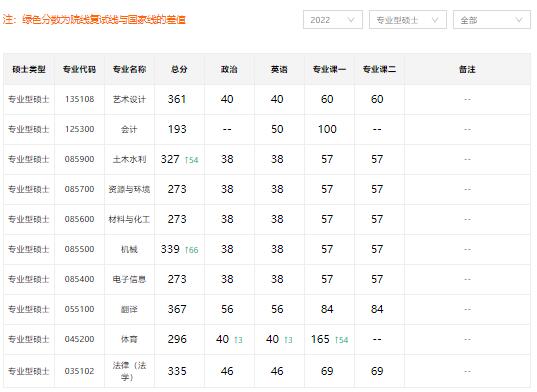Click the major name 材料与化工
Image resolution: width=537 pixels, height=392 pixels.
click(x=129, y=219)
